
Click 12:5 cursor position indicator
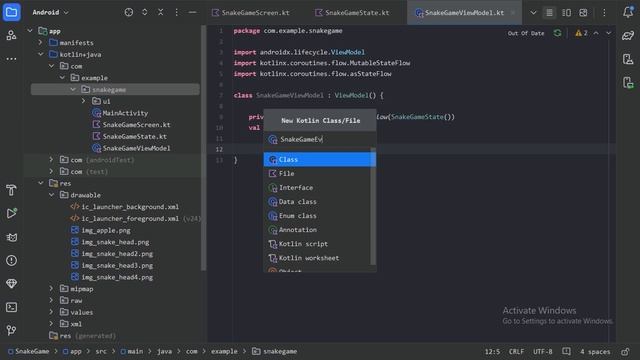(492, 351)
